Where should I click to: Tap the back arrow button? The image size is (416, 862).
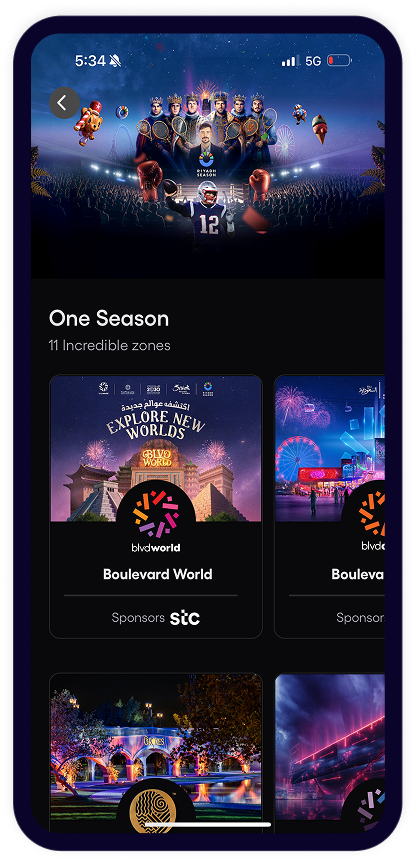pyautogui.click(x=64, y=103)
